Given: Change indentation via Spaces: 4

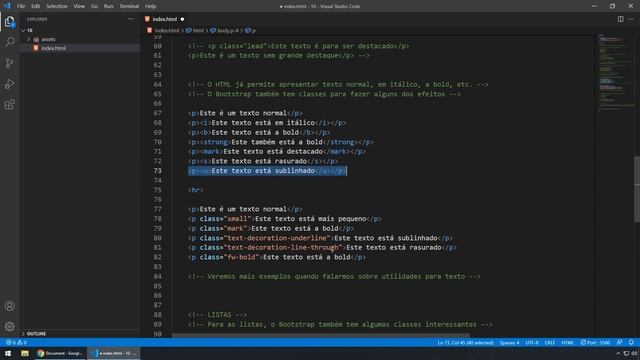Looking at the screenshot, I should [509, 342].
